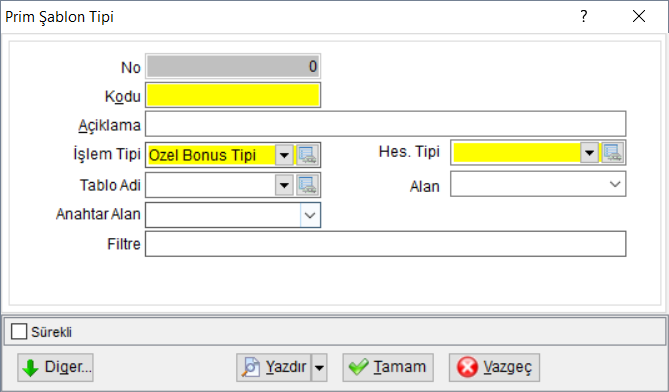Select the grey No field

coord(233,66)
